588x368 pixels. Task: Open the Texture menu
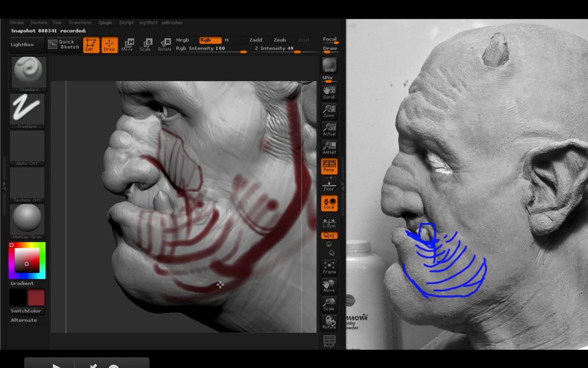tap(39, 23)
